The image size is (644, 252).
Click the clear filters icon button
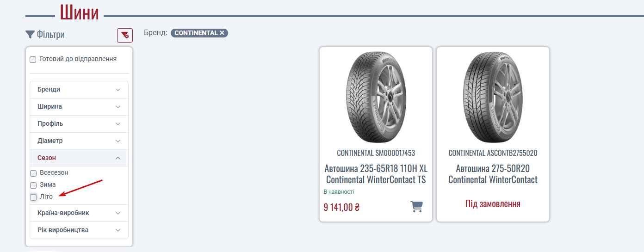pyautogui.click(x=125, y=35)
